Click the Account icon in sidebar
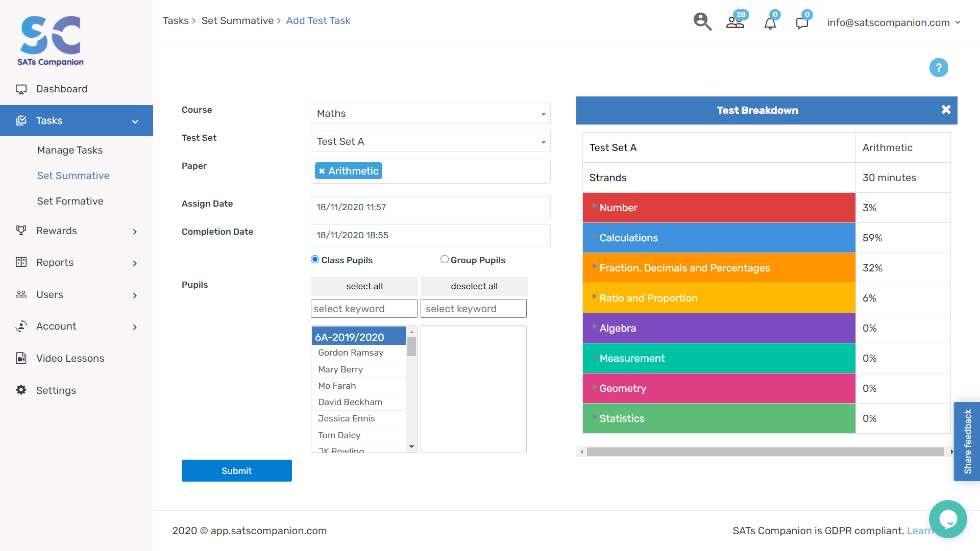 tap(21, 326)
